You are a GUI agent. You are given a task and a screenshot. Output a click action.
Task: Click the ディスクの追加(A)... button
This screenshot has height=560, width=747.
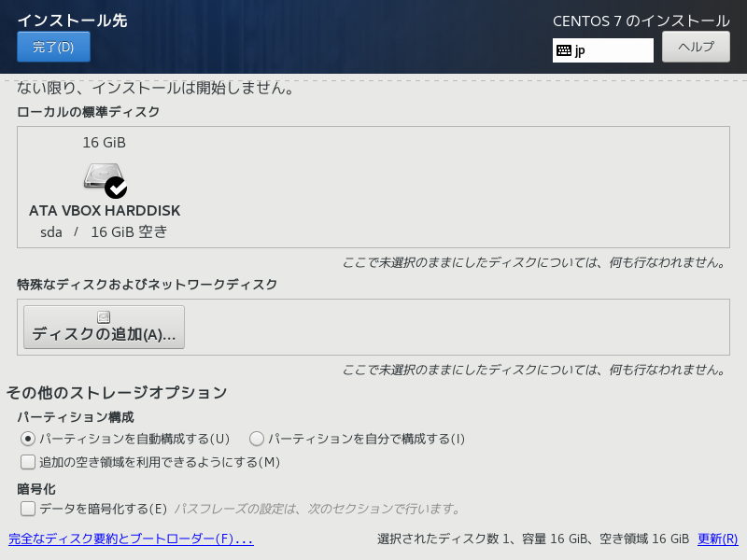pos(104,328)
